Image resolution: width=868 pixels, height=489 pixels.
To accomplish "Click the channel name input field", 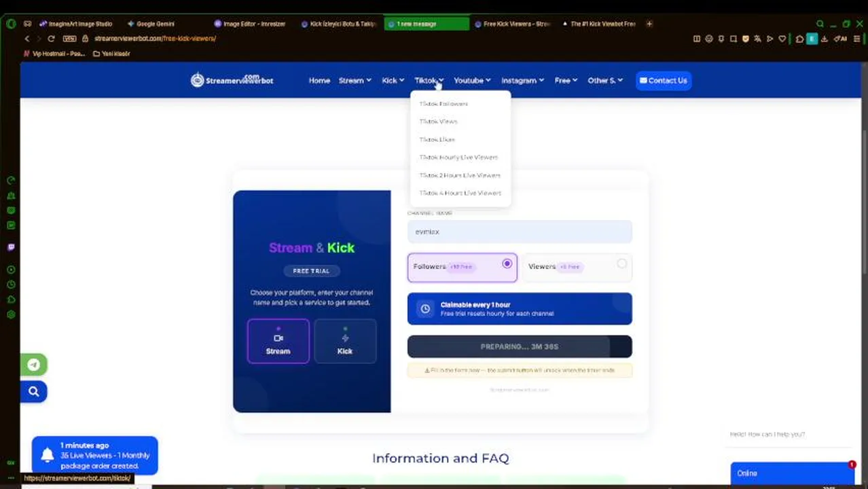I will [520, 232].
